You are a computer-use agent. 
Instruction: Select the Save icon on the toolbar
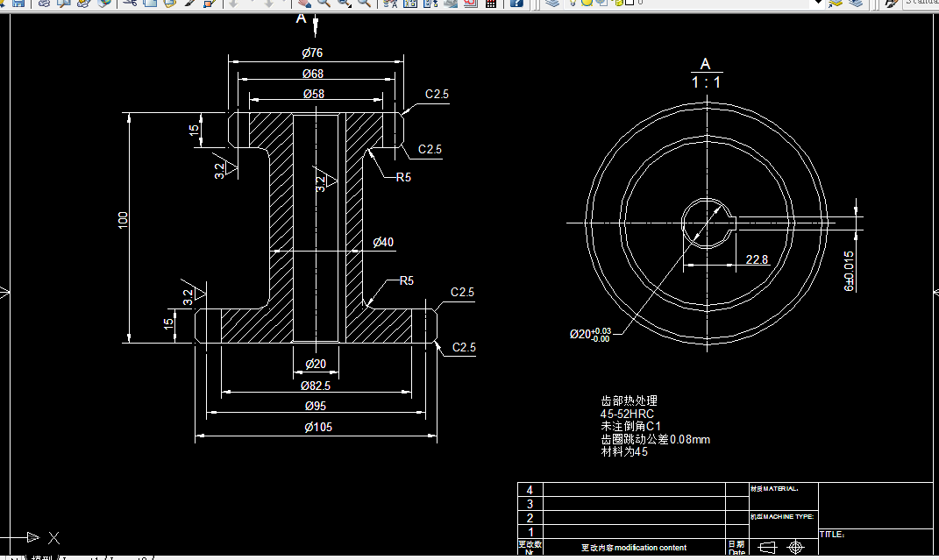(x=19, y=5)
